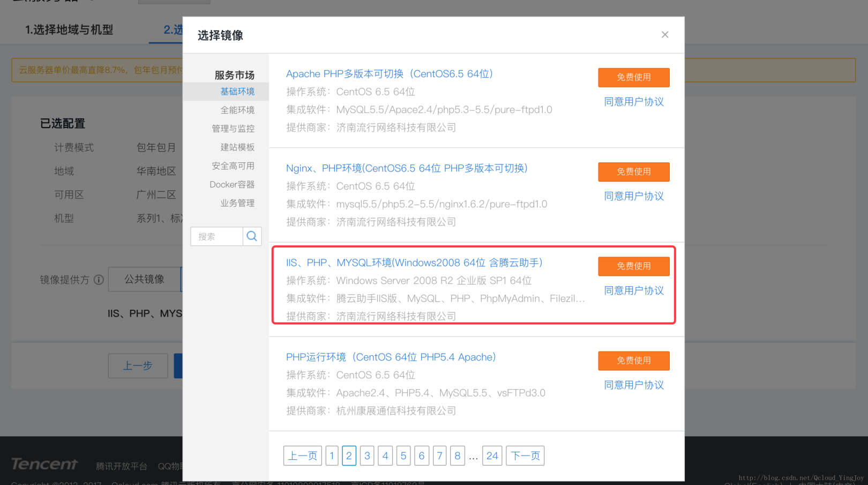This screenshot has height=485, width=868.
Task: Click the search magnifier icon
Action: pos(252,236)
